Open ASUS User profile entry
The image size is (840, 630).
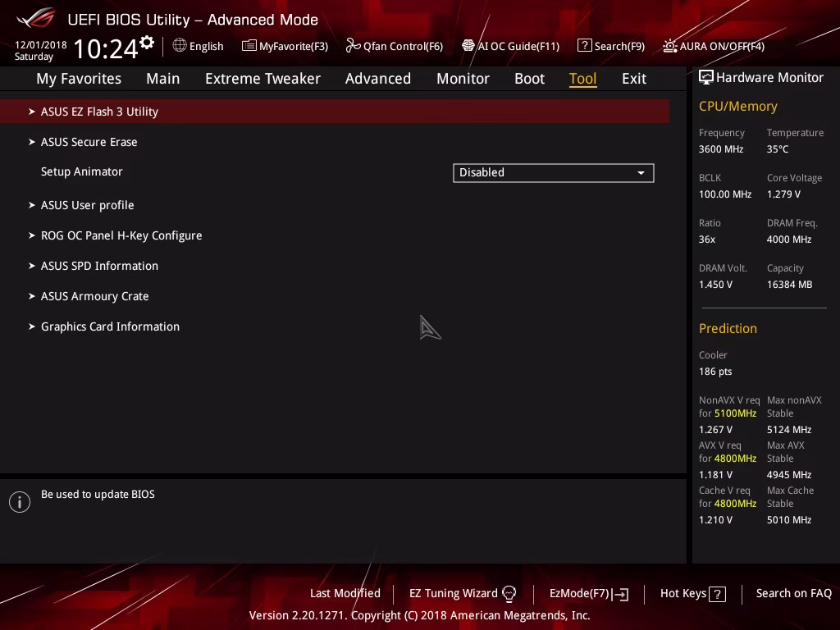point(87,205)
